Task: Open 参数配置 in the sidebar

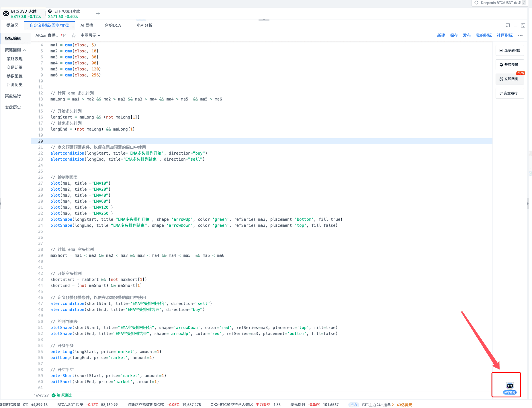Action: pos(15,76)
